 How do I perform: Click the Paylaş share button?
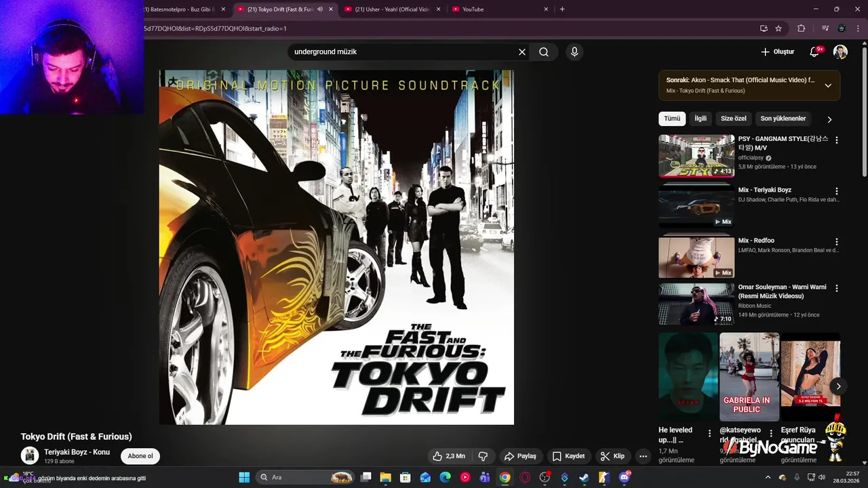pos(520,456)
